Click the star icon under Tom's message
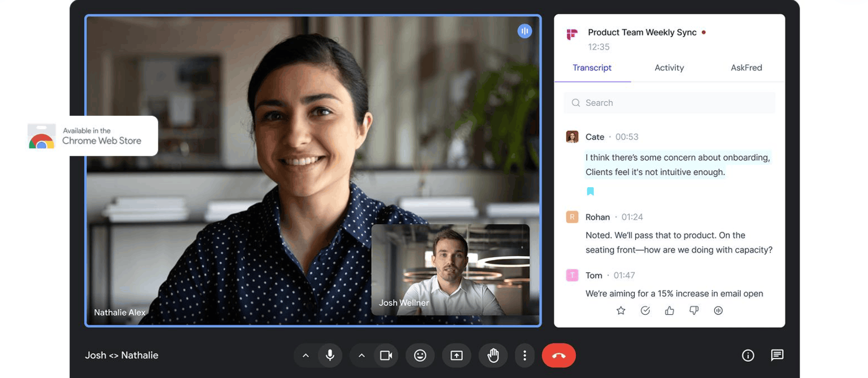Image resolution: width=868 pixels, height=378 pixels. pos(621,311)
